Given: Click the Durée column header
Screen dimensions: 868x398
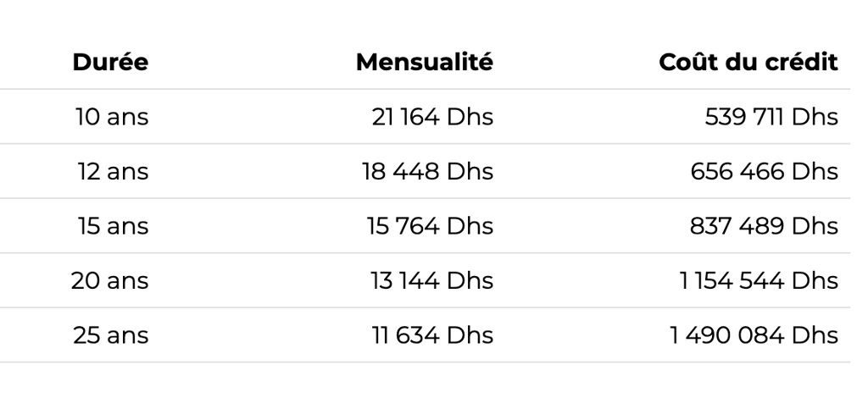Looking at the screenshot, I should pyautogui.click(x=110, y=62).
